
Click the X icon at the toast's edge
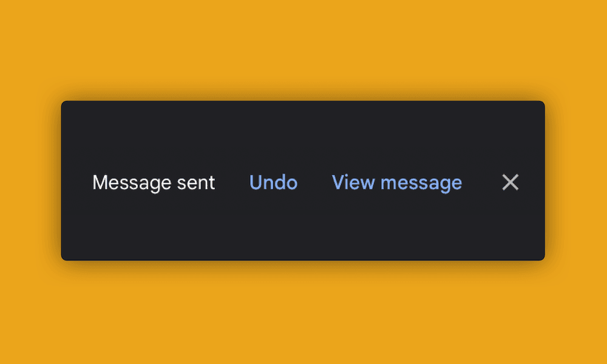(510, 182)
